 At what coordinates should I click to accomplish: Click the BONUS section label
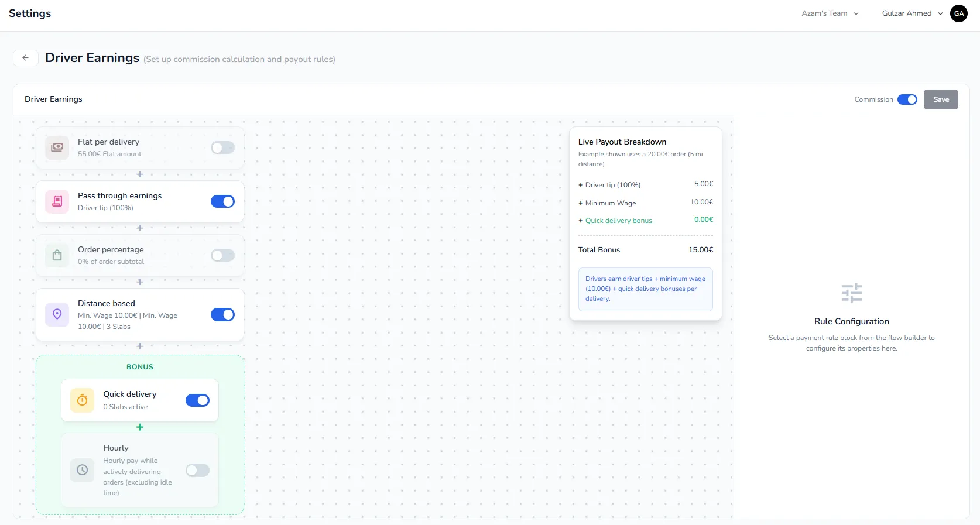click(x=140, y=367)
